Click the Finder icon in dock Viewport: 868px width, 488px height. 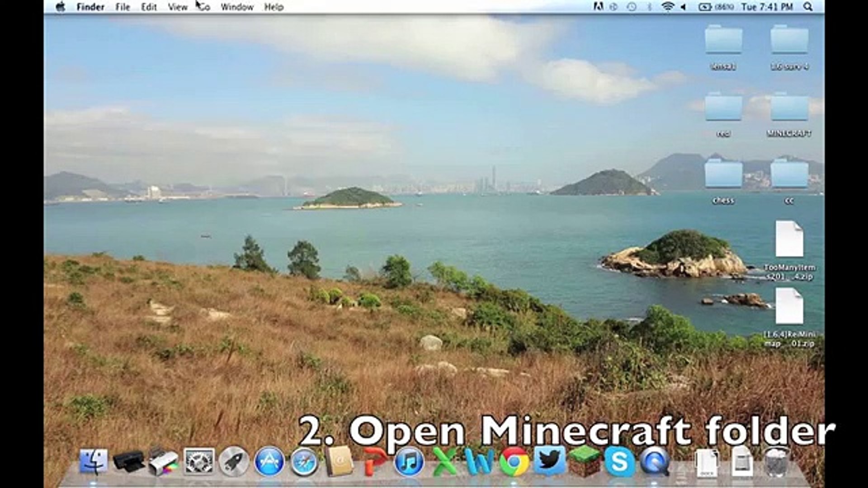pos(94,462)
